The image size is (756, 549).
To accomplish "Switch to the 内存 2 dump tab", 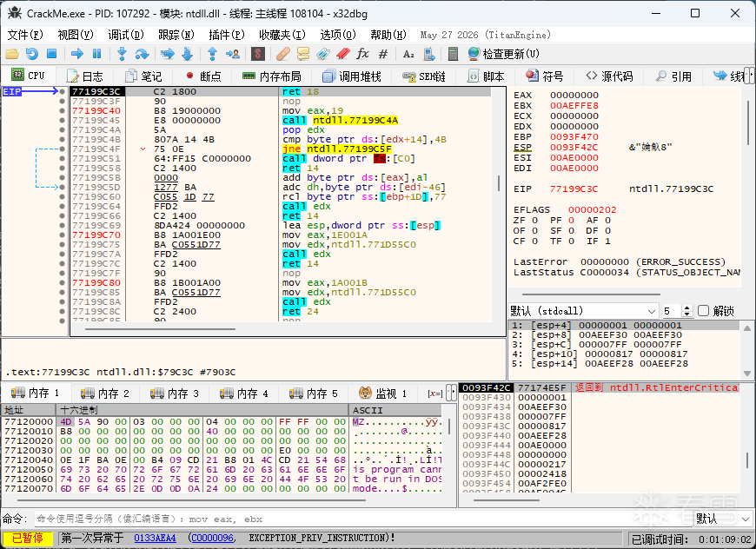I will (104, 394).
